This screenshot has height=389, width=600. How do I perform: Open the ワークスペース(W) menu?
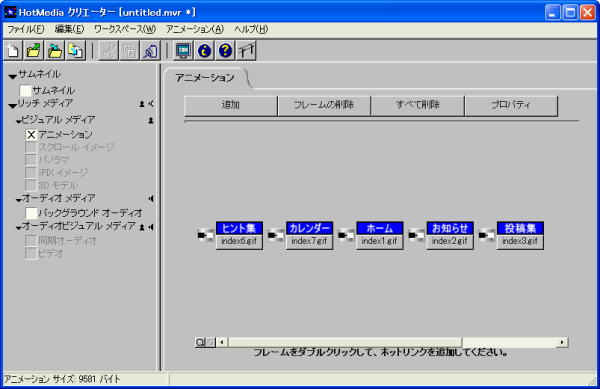point(125,29)
